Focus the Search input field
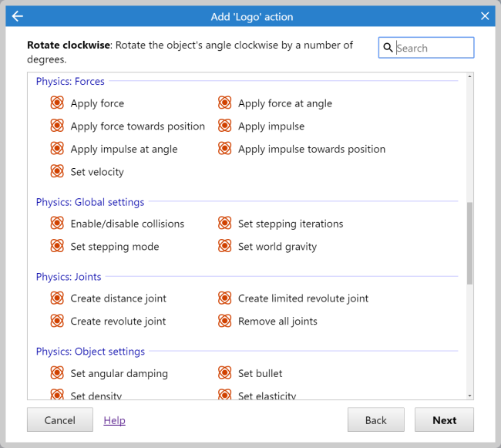Screen dimensions: 501x448 click(x=433, y=48)
